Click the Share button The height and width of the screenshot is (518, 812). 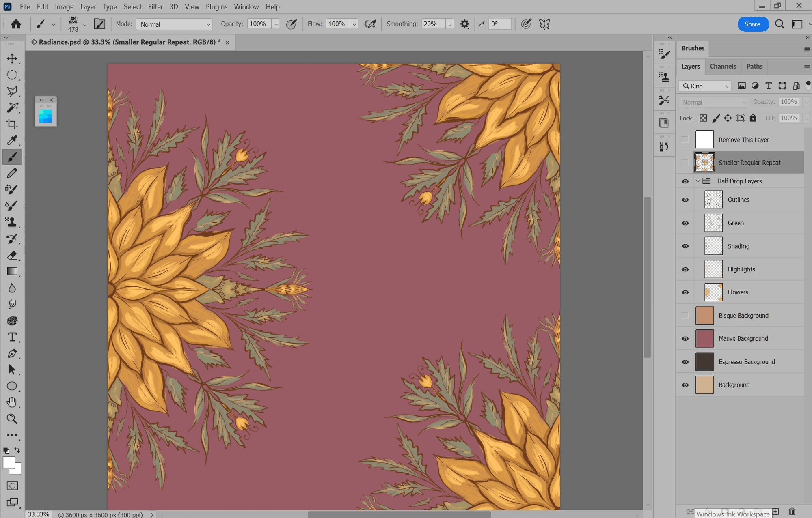tap(752, 24)
